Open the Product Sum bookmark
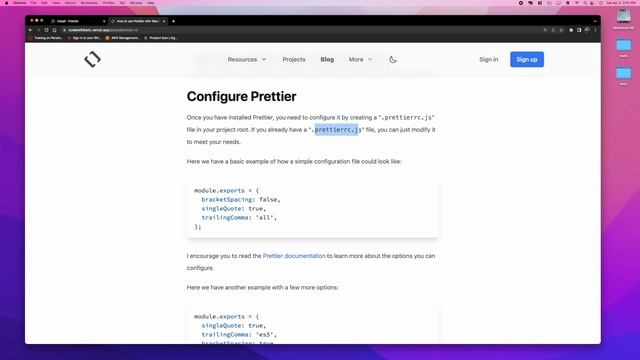This screenshot has width=640, height=360. click(x=161, y=38)
